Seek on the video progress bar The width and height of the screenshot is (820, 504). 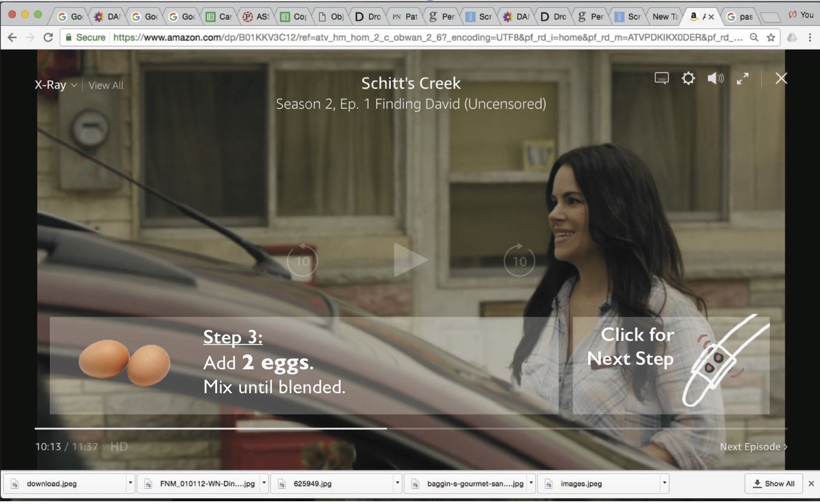pyautogui.click(x=411, y=428)
